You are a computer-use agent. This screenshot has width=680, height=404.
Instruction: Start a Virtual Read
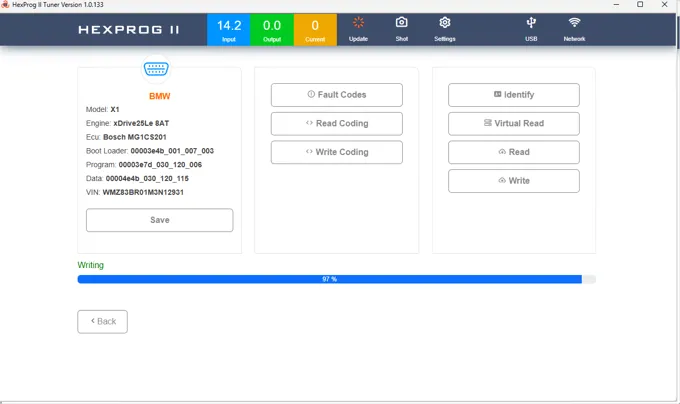point(513,124)
